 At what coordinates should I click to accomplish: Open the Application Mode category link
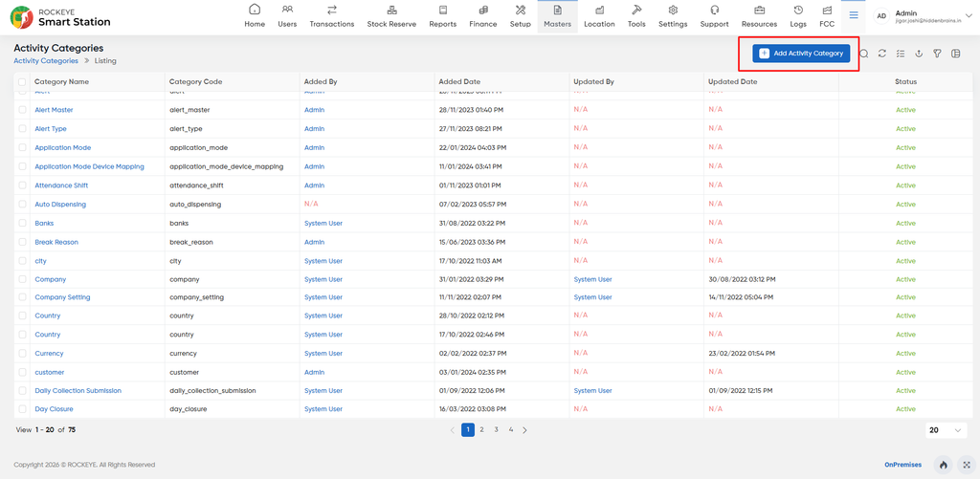pos(62,148)
